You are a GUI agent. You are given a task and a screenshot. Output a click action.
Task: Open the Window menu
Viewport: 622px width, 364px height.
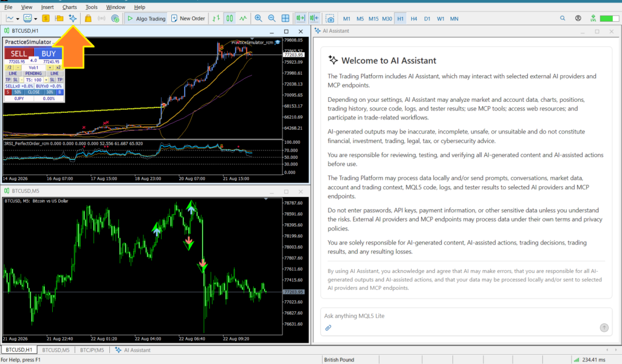click(x=115, y=7)
